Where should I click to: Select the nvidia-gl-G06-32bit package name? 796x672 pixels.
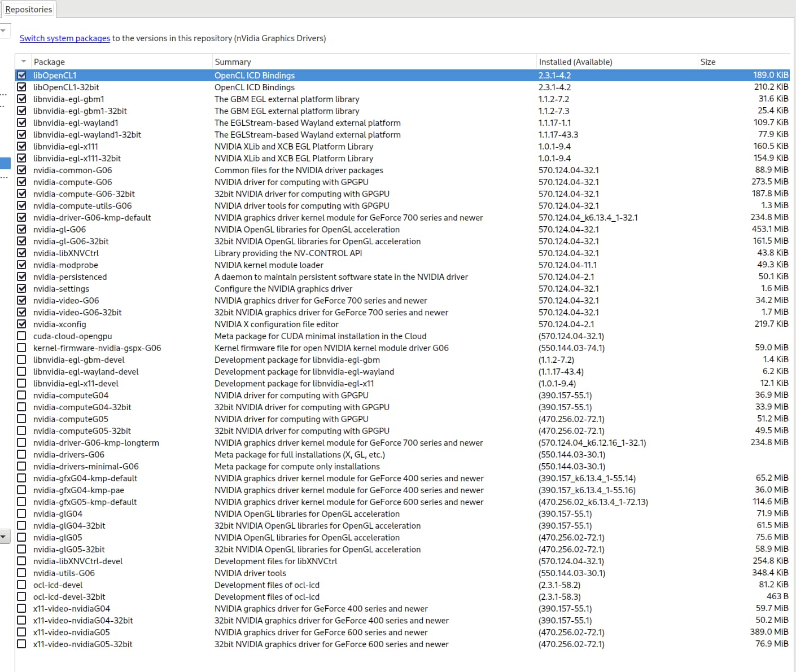click(x=71, y=241)
